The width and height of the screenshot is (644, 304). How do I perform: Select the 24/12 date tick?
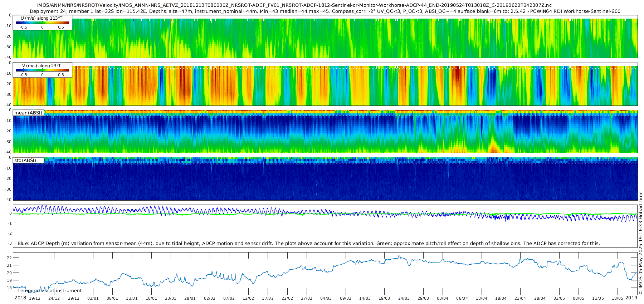pyautogui.click(x=54, y=299)
